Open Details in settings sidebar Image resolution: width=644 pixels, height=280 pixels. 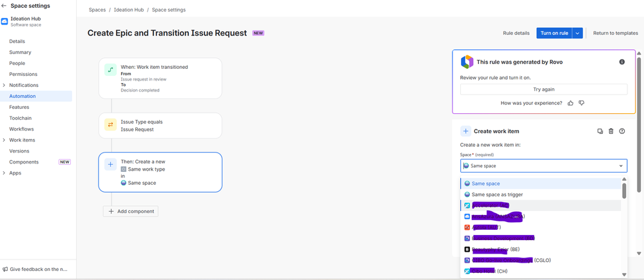point(17,41)
